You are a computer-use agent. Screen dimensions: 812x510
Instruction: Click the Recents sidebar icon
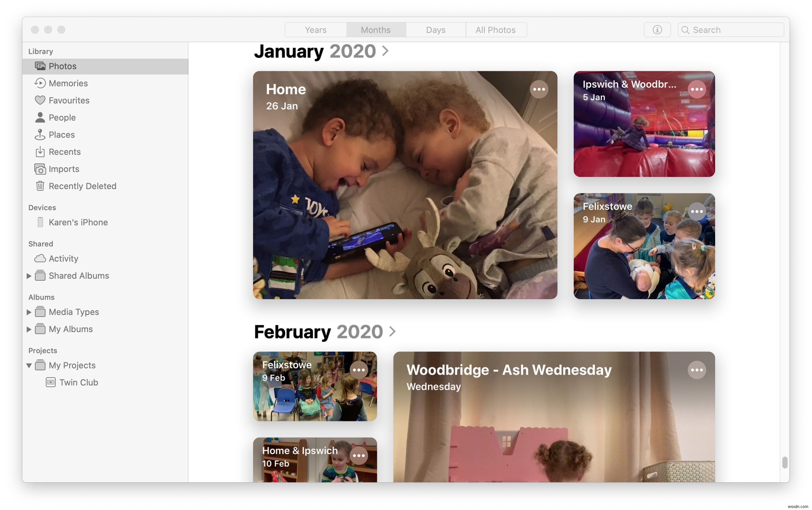(39, 152)
